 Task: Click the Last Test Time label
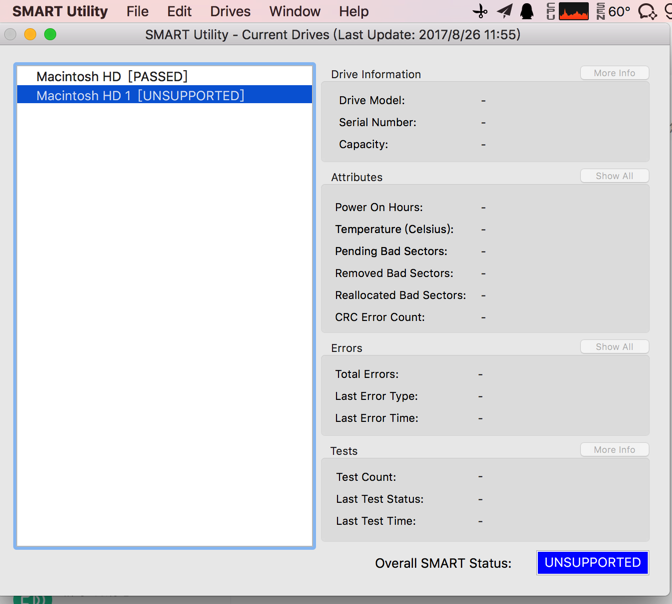click(376, 521)
